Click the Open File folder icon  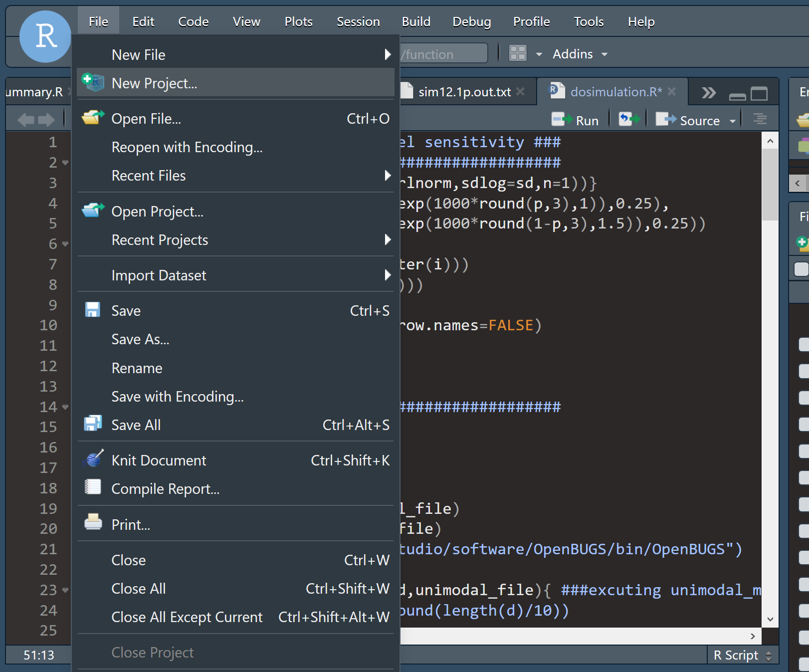click(93, 118)
